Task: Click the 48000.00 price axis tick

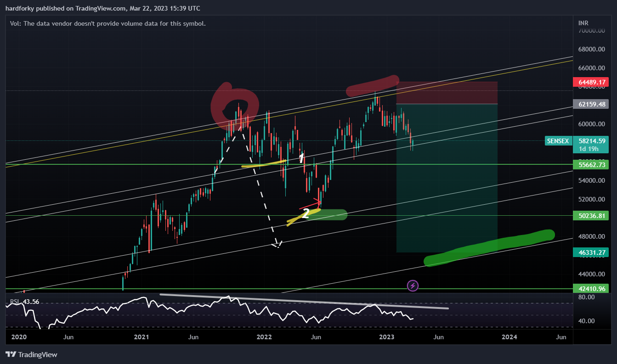Action: [x=593, y=236]
